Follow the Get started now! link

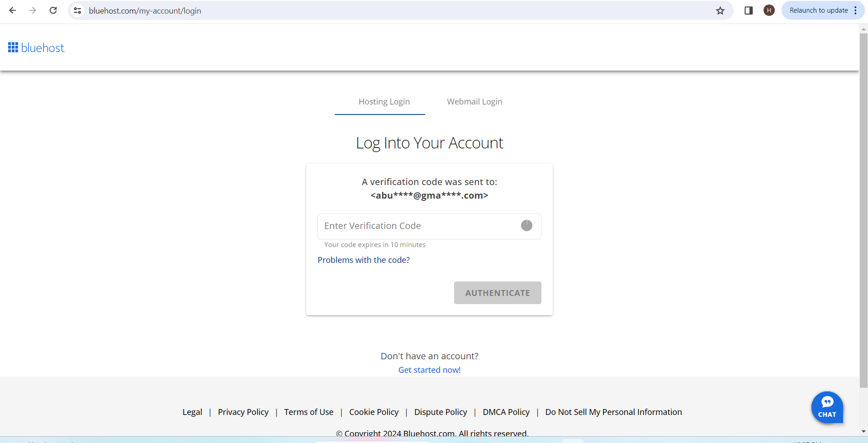pos(429,370)
